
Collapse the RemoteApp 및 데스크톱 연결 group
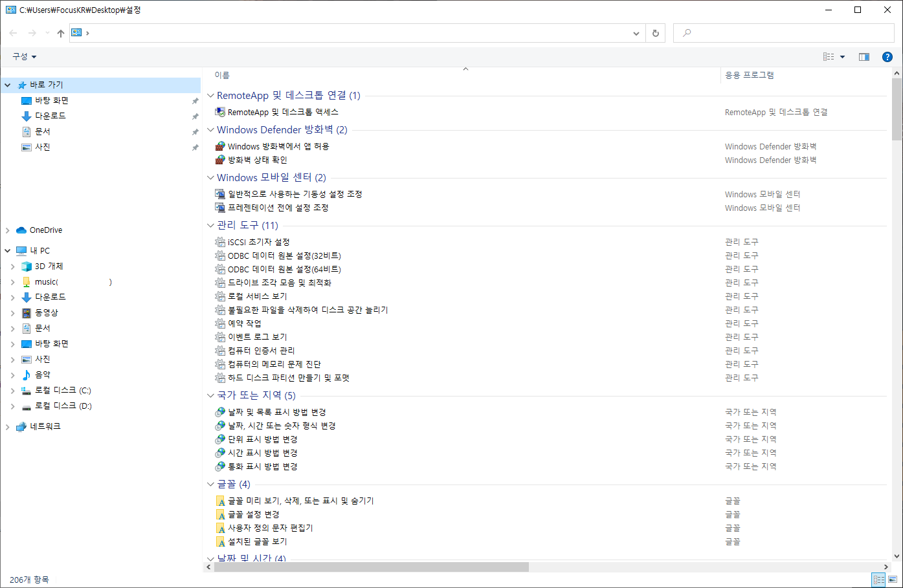point(210,96)
